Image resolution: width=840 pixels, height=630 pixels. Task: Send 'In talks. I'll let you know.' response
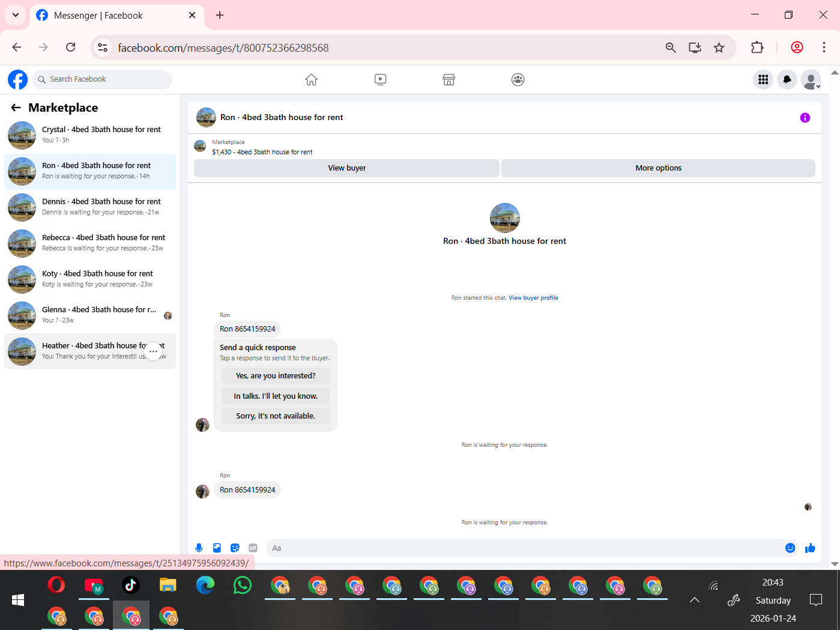point(276,396)
